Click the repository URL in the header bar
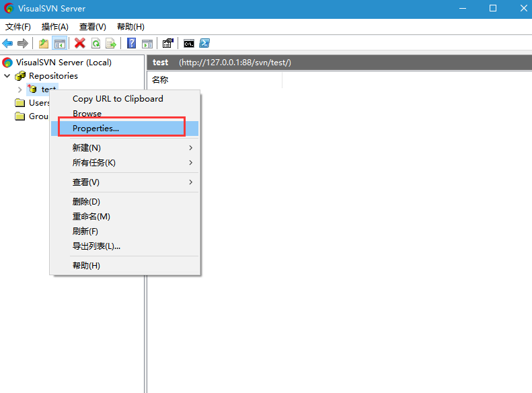Viewport: 532px width, 393px height. coord(235,63)
